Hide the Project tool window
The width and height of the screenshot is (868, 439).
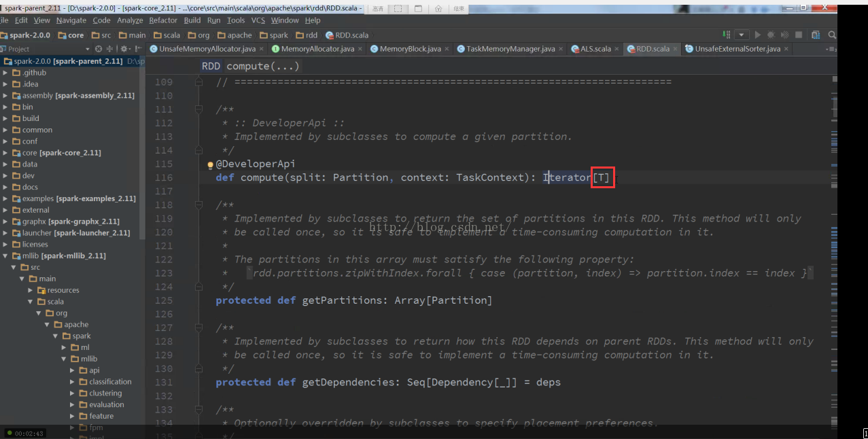138,49
